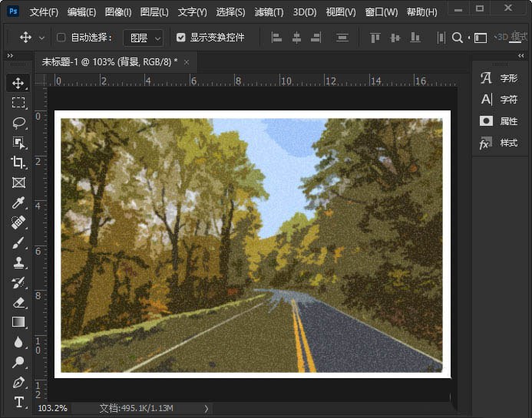Select the Brush tool
The image size is (532, 418).
coord(18,242)
